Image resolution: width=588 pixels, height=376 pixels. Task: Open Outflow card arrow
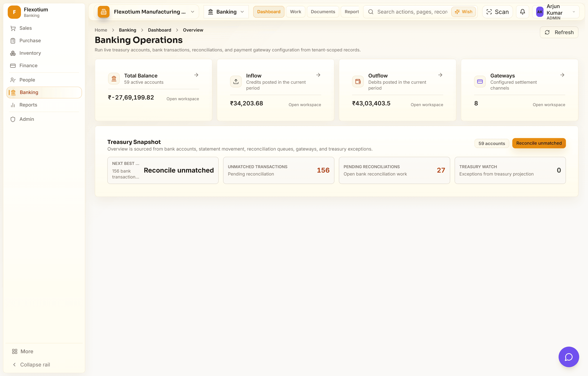440,75
